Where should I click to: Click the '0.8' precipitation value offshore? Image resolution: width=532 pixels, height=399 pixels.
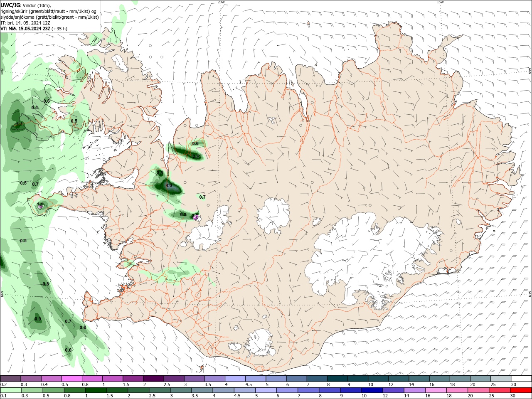tap(46, 284)
